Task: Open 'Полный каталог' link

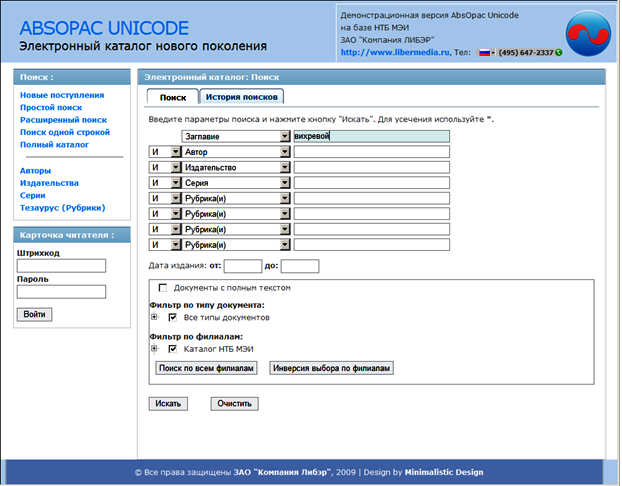Action: [x=54, y=144]
